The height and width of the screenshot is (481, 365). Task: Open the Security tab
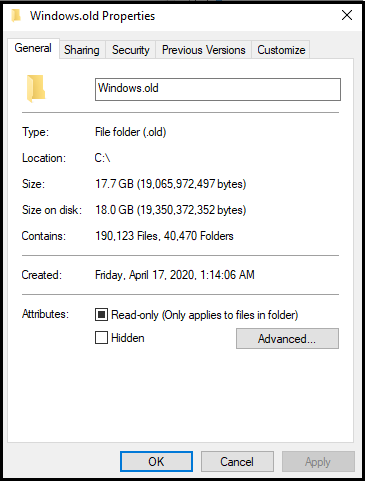[131, 50]
